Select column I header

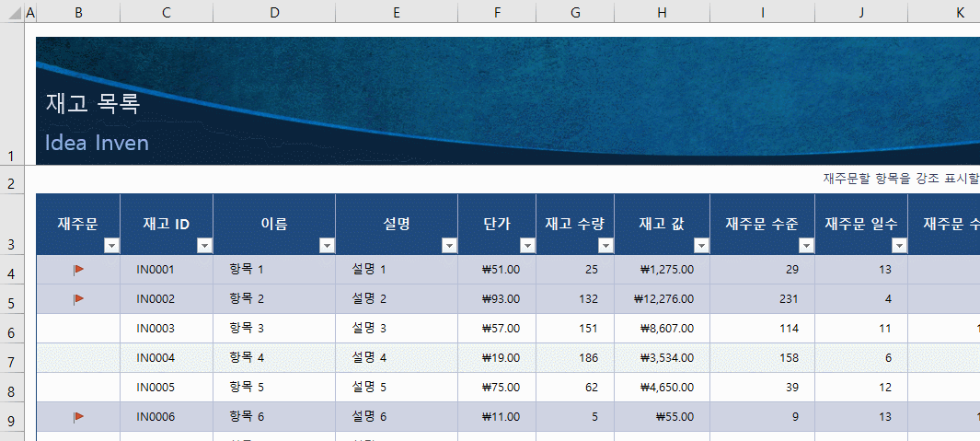(x=763, y=12)
